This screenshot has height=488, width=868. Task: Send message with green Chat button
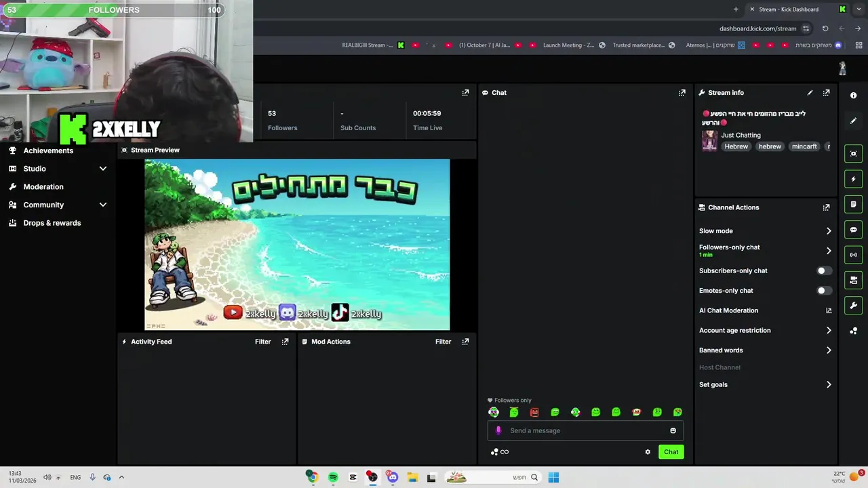[x=671, y=452]
